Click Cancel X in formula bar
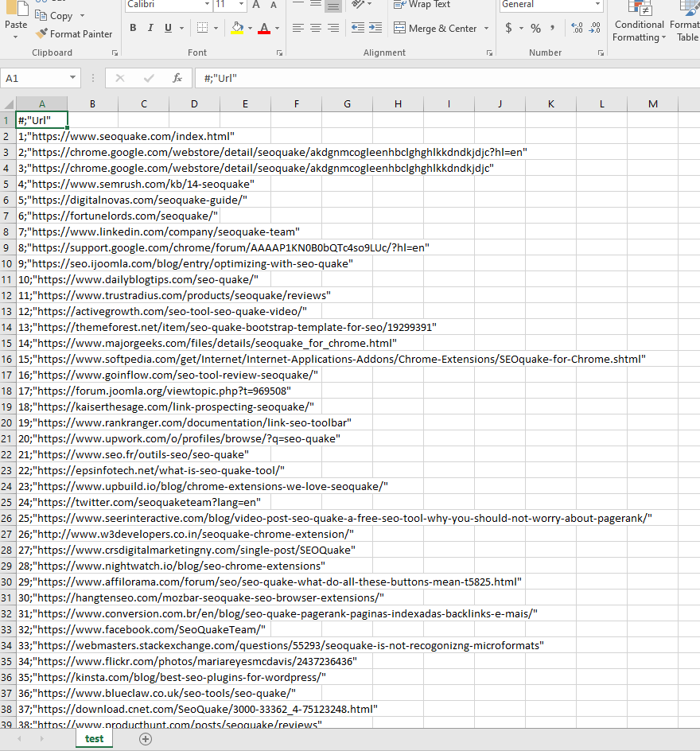Viewport: 700px width, 751px height. [x=120, y=78]
